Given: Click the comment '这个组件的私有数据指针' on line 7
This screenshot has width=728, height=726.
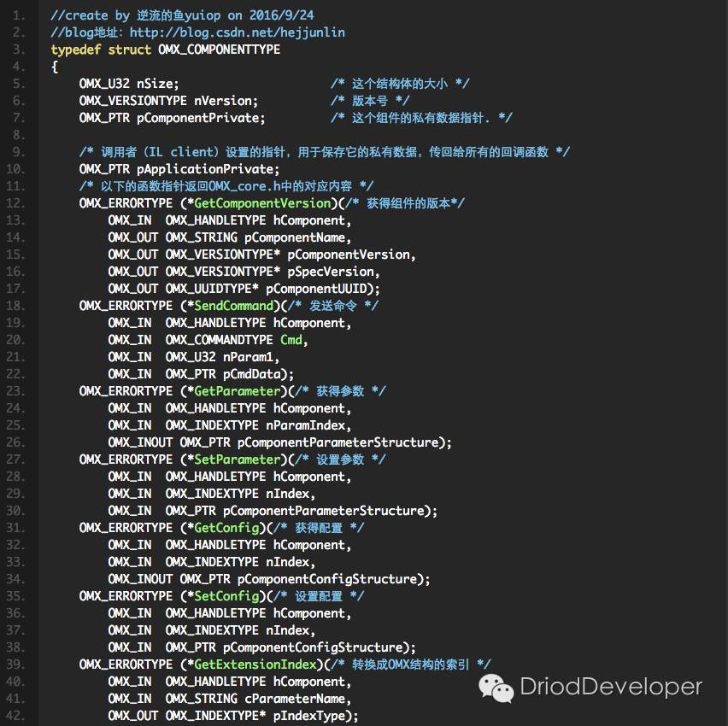Looking at the screenshot, I should coord(417,118).
